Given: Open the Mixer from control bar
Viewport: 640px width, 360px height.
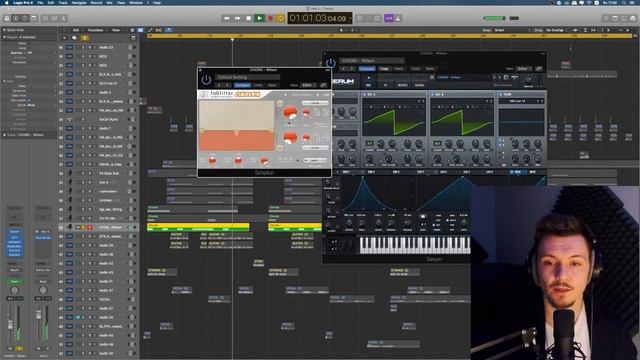Looking at the screenshot, I should (55, 18).
